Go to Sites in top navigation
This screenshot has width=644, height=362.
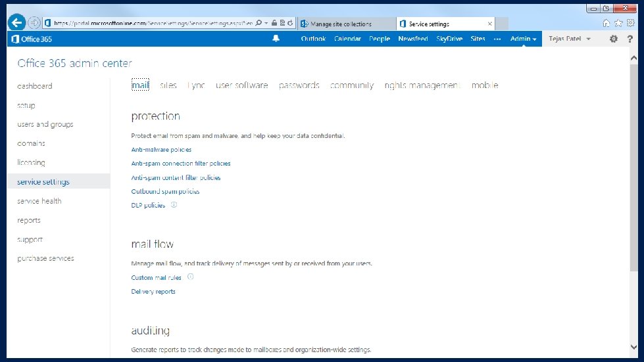coord(478,39)
